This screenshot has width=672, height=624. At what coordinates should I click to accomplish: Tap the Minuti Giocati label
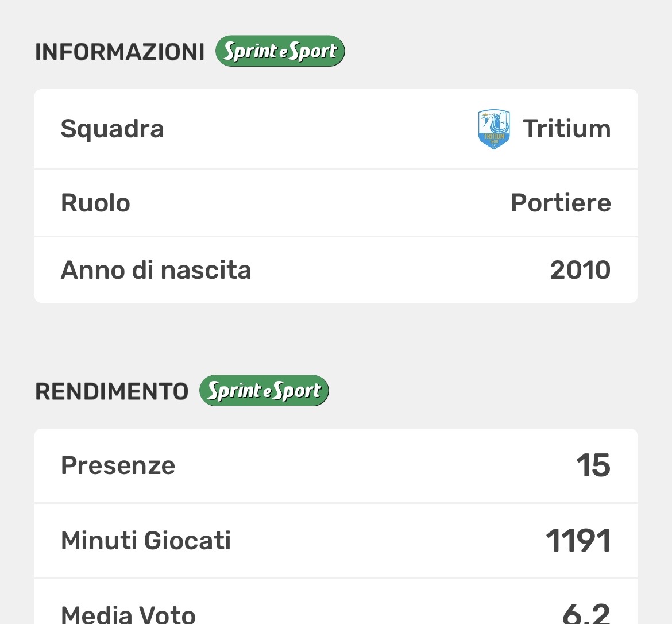point(146,541)
